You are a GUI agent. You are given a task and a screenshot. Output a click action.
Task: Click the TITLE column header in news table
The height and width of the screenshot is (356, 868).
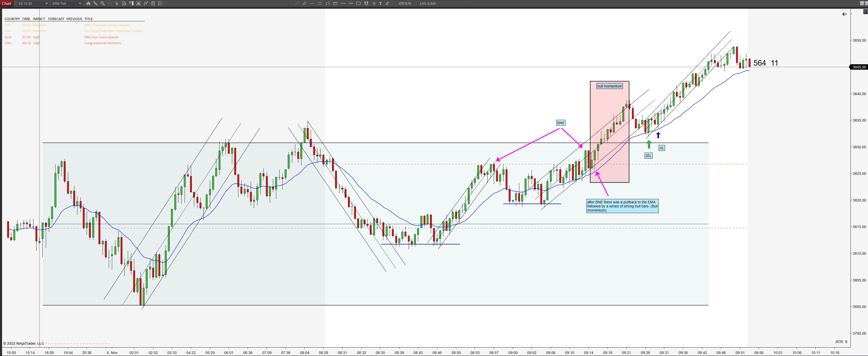(88, 19)
